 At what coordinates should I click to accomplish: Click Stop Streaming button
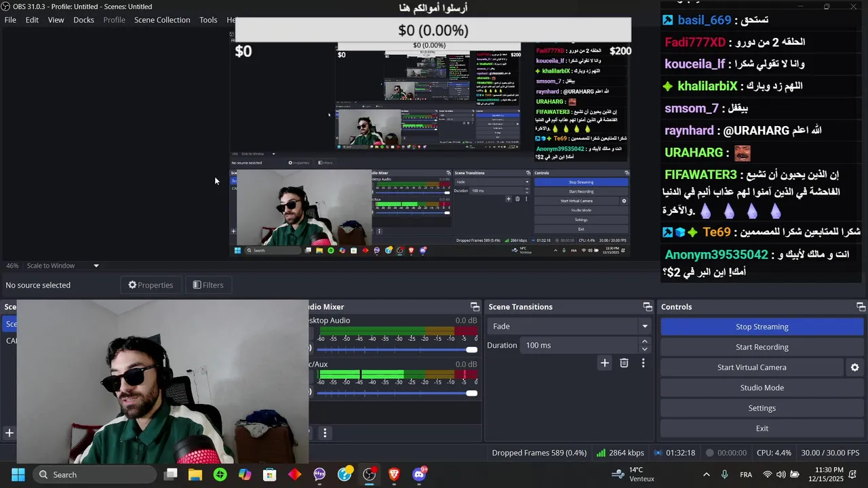(762, 327)
